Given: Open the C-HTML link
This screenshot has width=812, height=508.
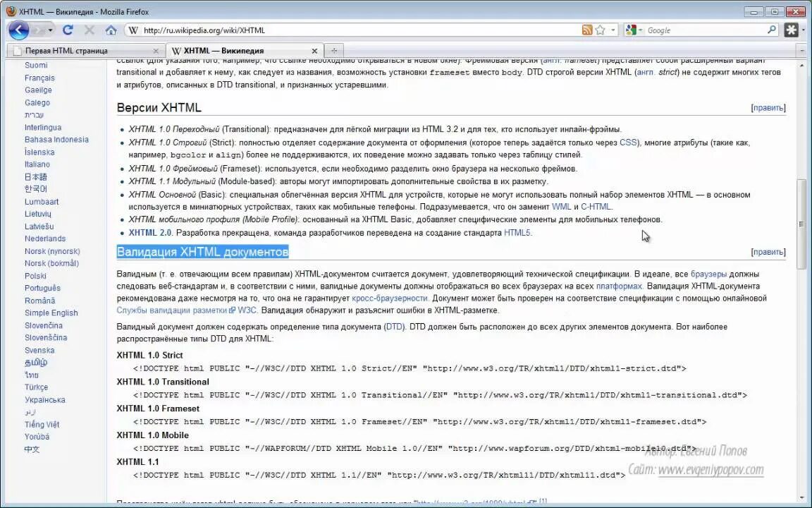Looking at the screenshot, I should (596, 207).
